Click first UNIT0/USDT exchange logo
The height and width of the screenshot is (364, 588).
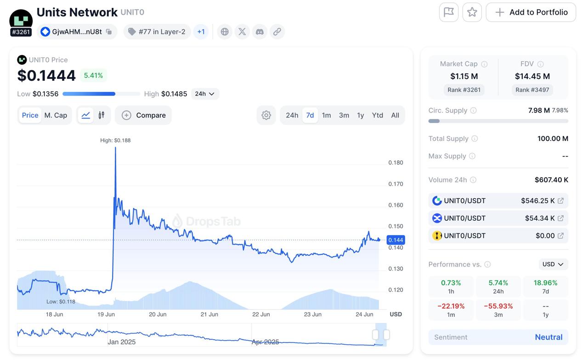click(x=437, y=201)
